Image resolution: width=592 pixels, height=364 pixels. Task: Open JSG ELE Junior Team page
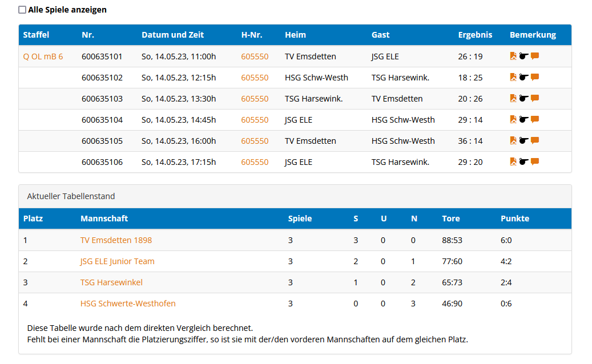[x=117, y=261]
